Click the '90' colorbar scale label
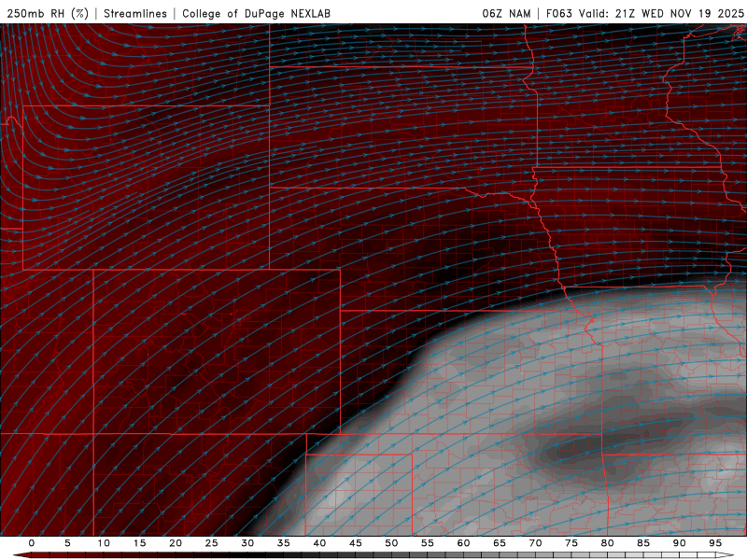 click(679, 543)
